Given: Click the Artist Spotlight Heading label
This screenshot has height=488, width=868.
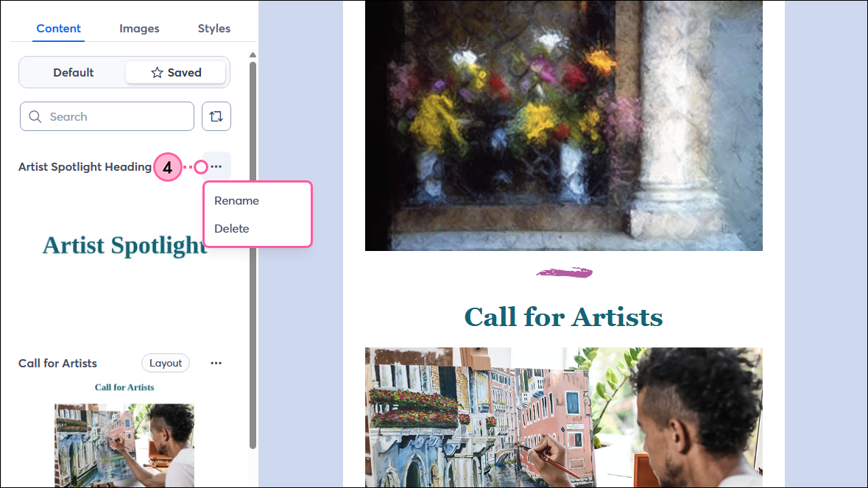Looking at the screenshot, I should click(x=85, y=167).
